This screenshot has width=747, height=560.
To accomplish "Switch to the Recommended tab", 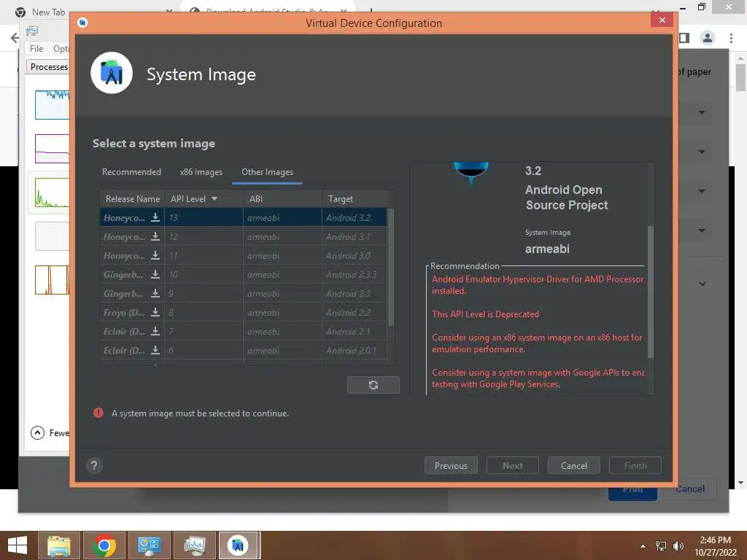I will tap(131, 172).
